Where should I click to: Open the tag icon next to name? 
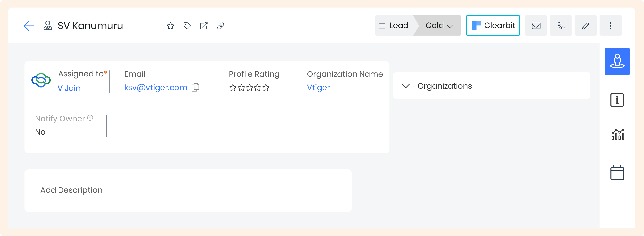187,26
